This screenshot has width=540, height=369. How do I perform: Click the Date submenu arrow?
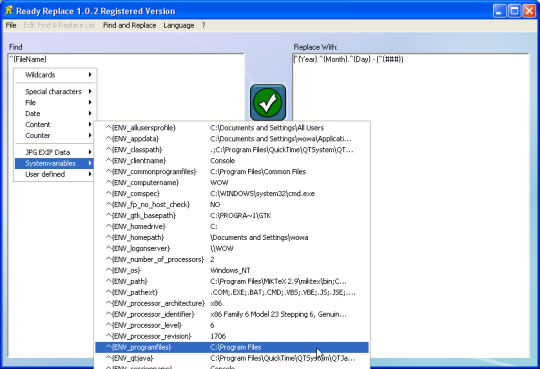(90, 113)
